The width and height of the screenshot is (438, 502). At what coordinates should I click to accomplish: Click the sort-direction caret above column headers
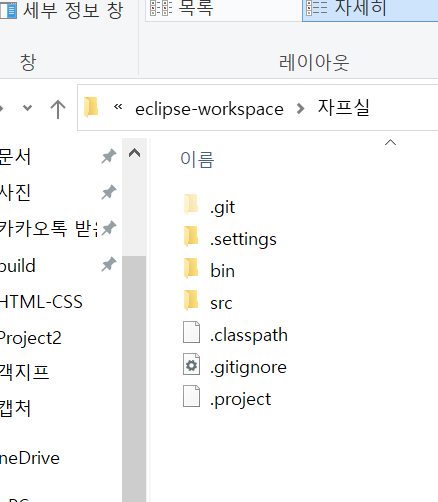pos(390,143)
